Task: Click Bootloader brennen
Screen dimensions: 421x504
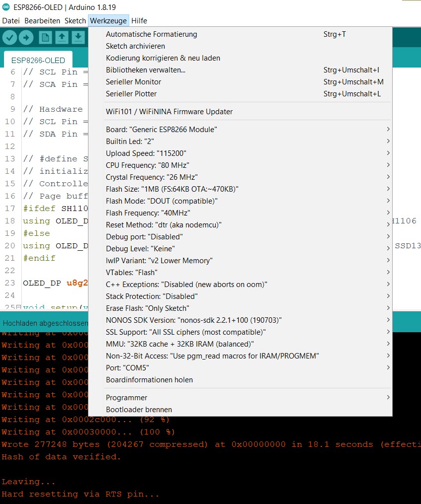Action: [133, 410]
